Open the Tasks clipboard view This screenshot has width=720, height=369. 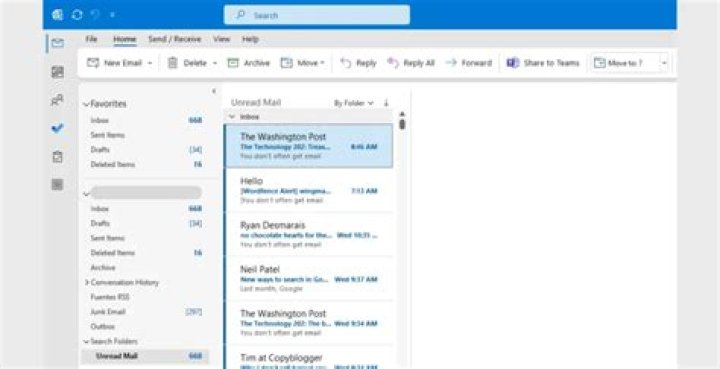(x=57, y=157)
